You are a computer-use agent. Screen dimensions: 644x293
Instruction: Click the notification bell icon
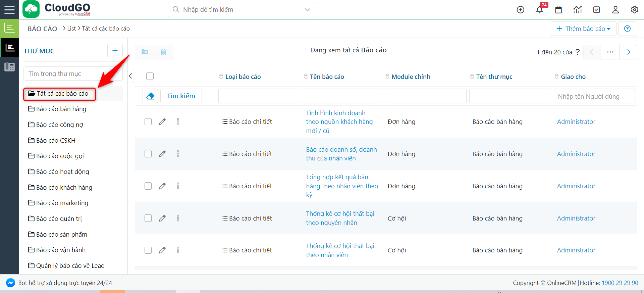click(539, 10)
